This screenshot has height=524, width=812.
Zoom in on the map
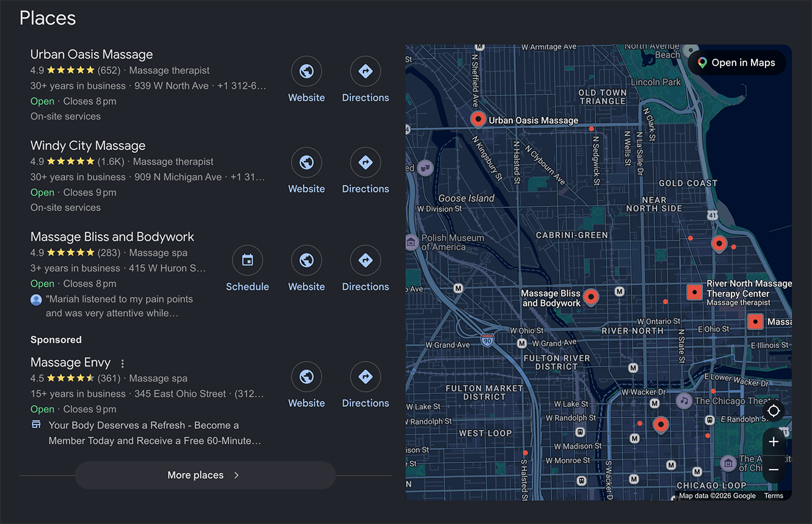[x=774, y=441]
